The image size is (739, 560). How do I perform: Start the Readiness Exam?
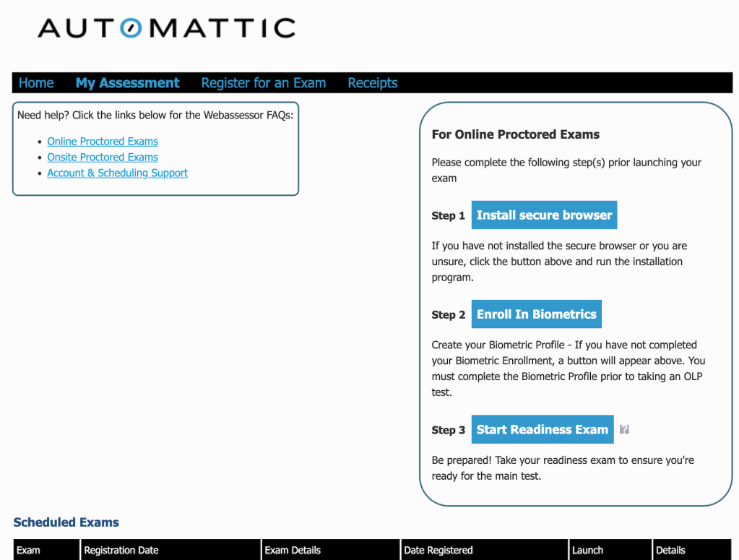542,429
